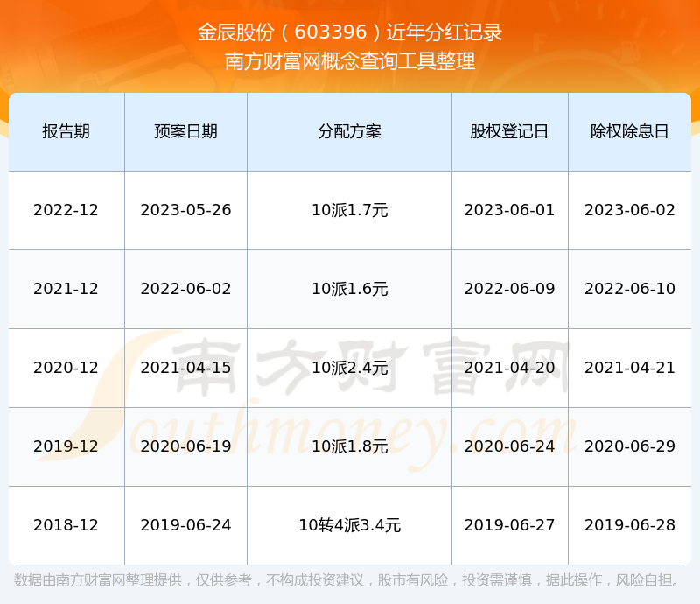700x604 pixels.
Task: Click ex-dividend date 2020-06-29
Action: (629, 446)
